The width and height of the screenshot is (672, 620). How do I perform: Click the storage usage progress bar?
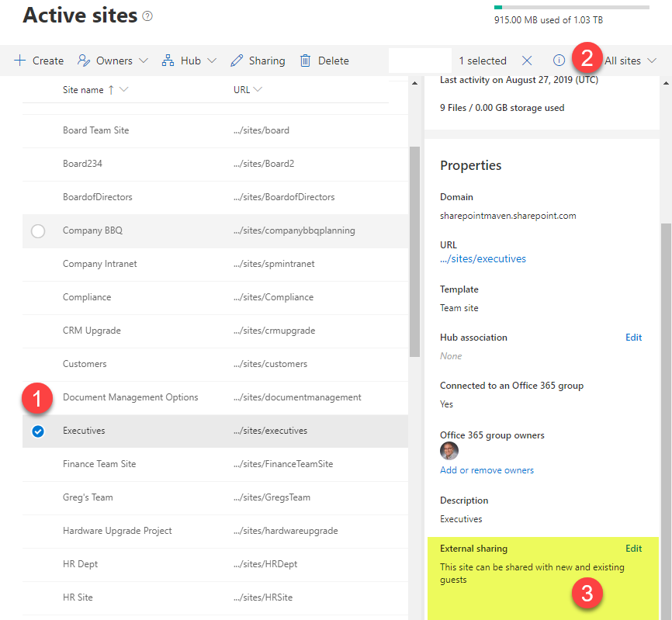coord(572,7)
